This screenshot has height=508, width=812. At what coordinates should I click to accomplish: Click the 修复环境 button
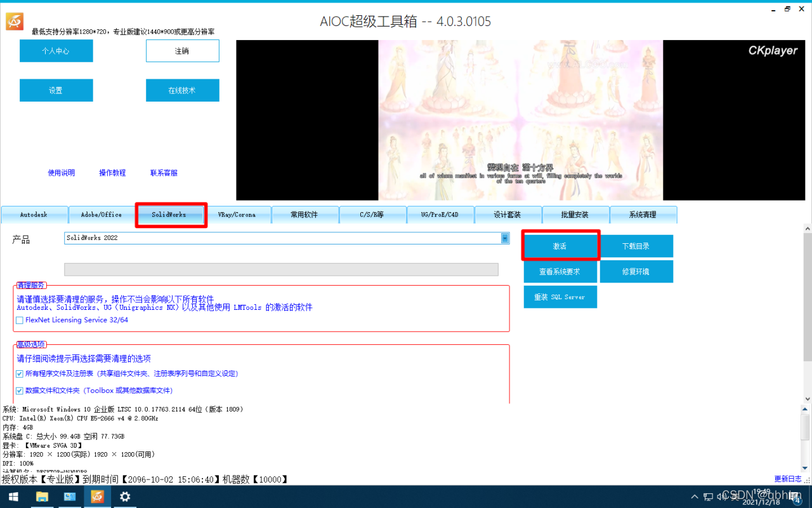(636, 272)
